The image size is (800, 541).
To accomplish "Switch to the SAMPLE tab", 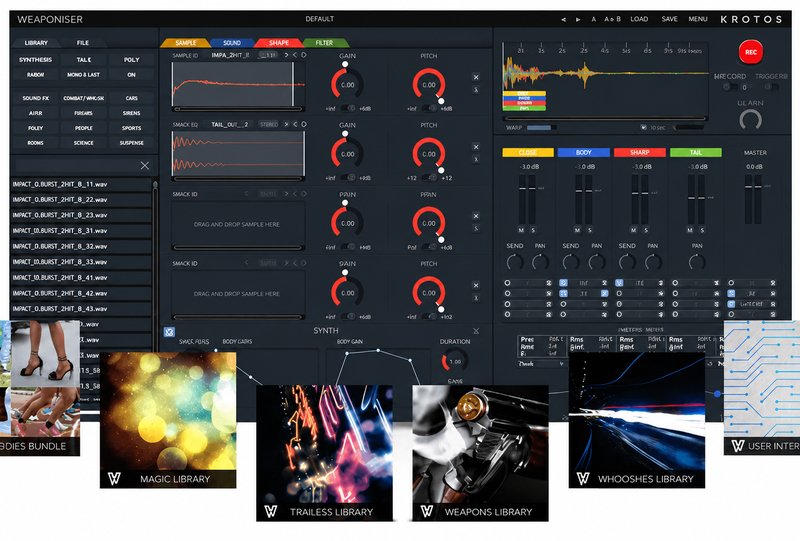I will click(x=185, y=43).
